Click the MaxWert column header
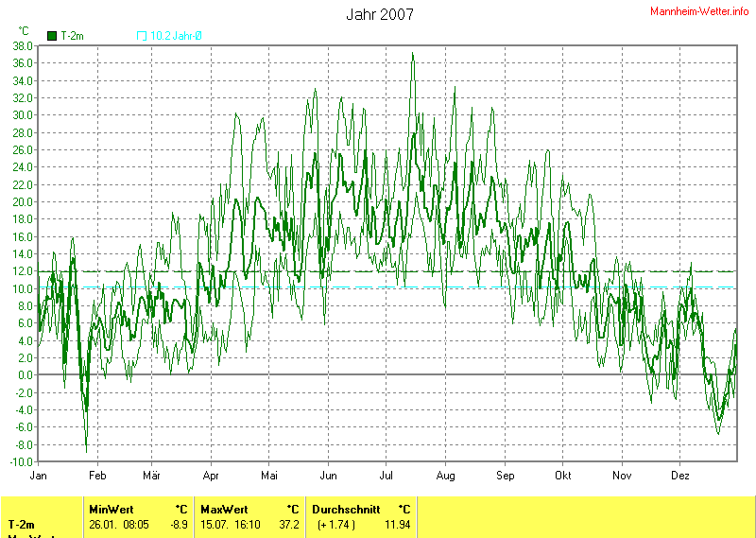 tap(224, 509)
